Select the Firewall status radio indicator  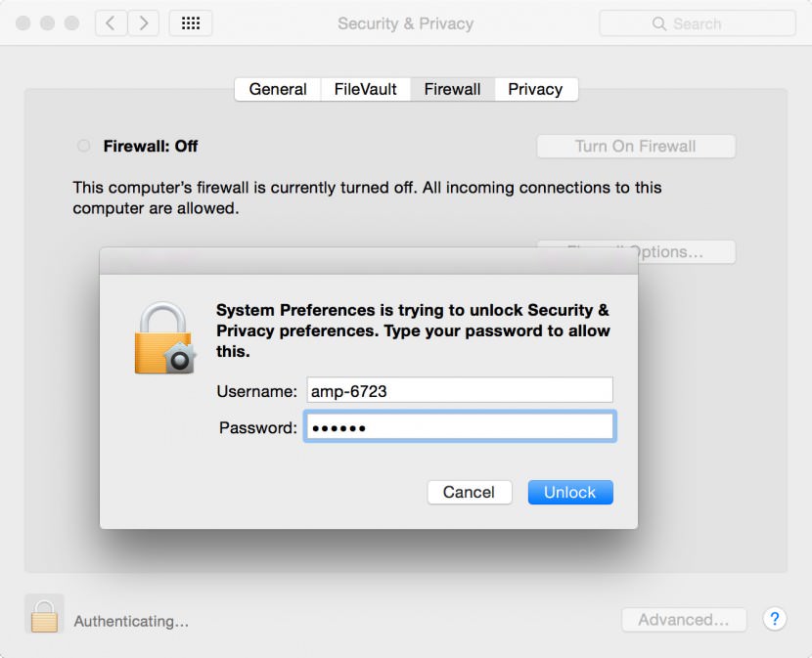tap(83, 145)
